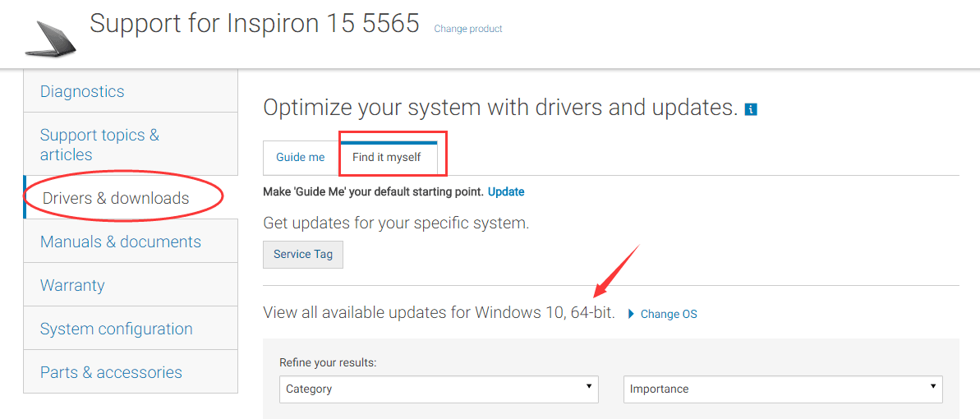
Task: Click the 'Refine your results:' label
Action: pyautogui.click(x=328, y=362)
